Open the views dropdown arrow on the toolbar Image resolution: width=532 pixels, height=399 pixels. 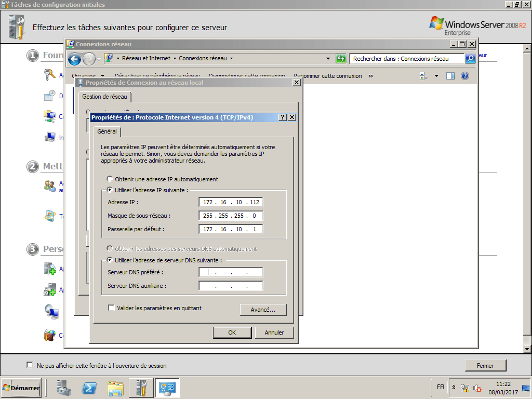[436, 76]
